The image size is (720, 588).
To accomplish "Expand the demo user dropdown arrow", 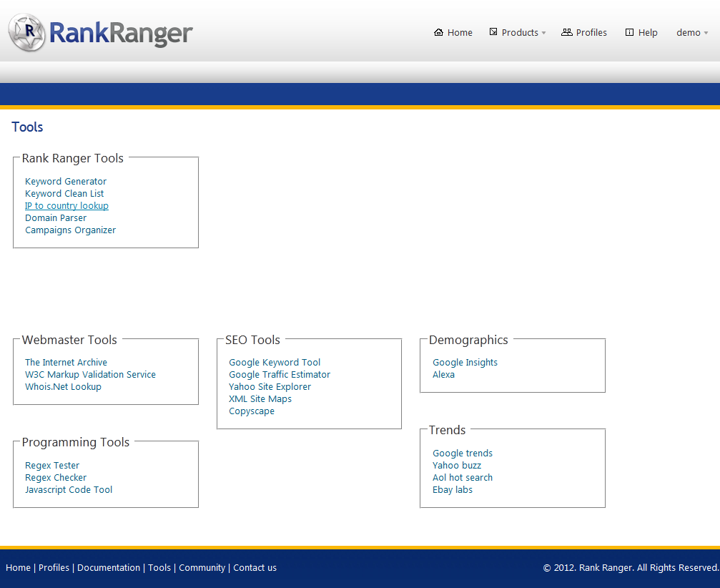I will [x=706, y=33].
